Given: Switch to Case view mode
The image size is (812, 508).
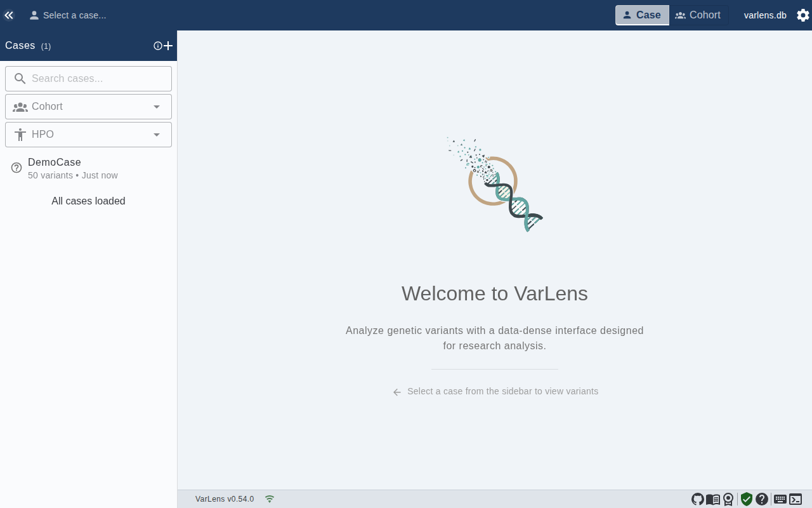Looking at the screenshot, I should (642, 15).
